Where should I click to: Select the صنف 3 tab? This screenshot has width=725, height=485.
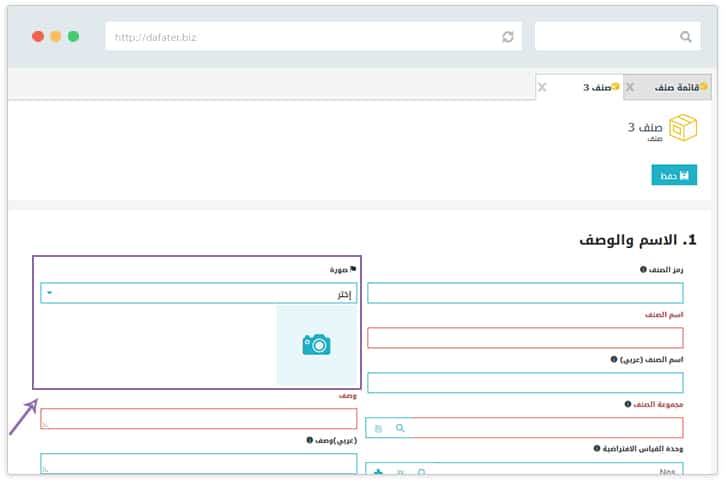tap(598, 88)
